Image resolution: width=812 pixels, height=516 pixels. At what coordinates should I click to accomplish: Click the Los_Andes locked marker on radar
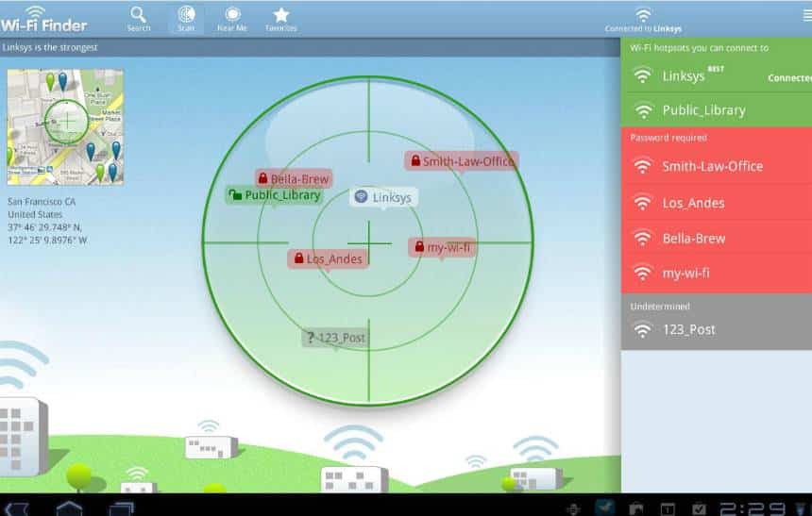tap(328, 258)
